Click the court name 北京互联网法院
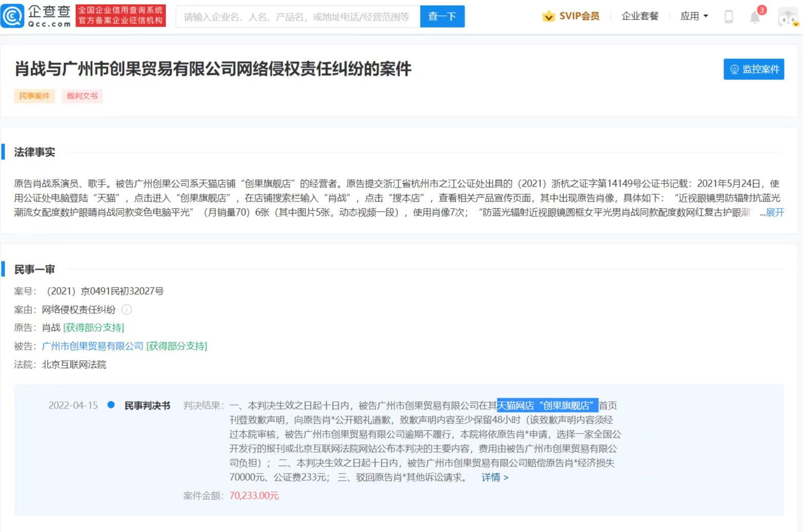This screenshot has height=532, width=803. (x=74, y=364)
